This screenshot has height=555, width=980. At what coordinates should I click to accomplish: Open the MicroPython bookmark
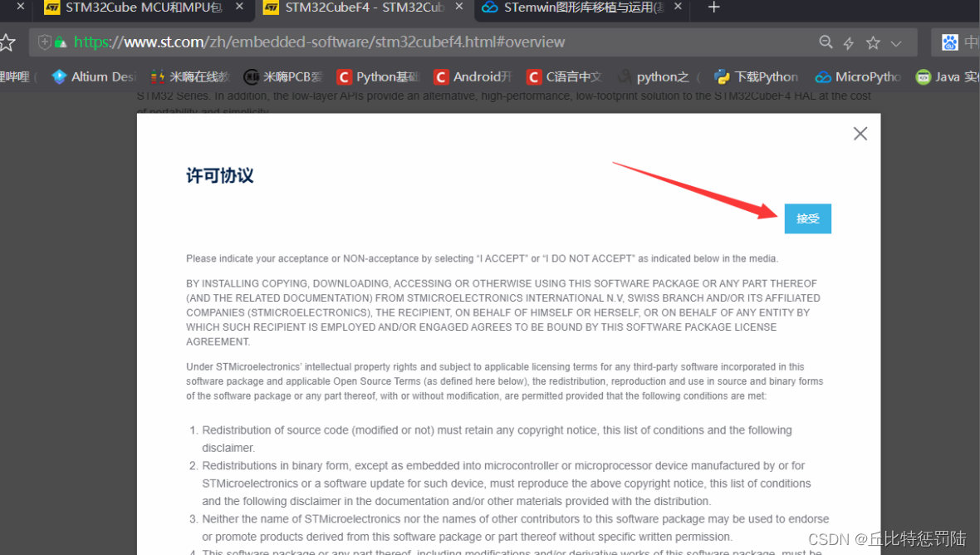pos(858,77)
